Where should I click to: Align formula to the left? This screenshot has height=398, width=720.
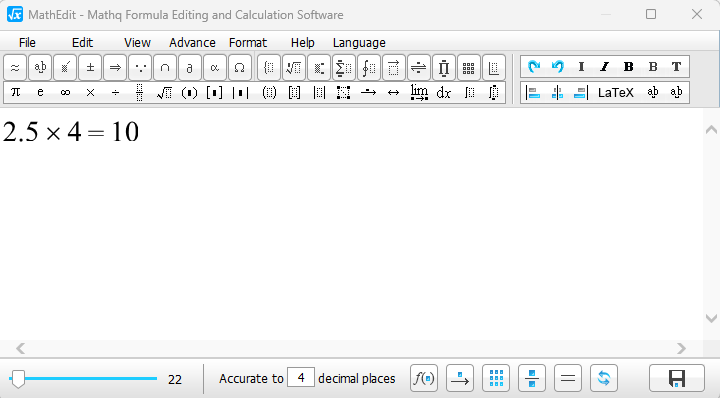click(533, 93)
